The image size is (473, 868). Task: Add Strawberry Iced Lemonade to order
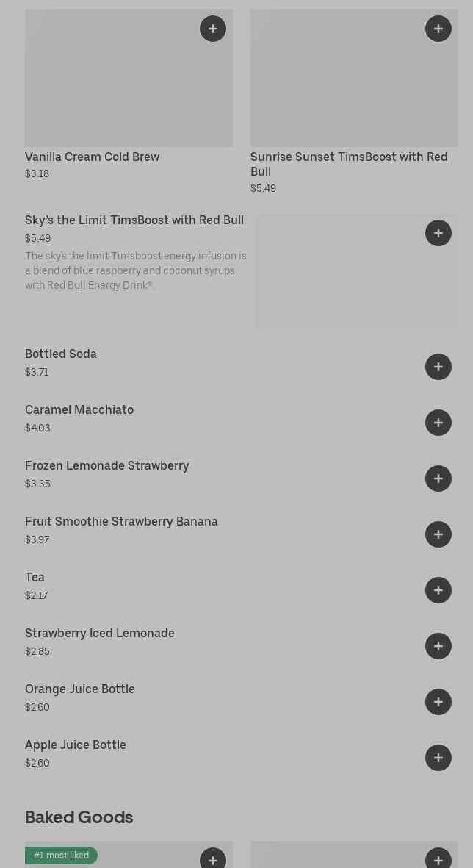[438, 646]
